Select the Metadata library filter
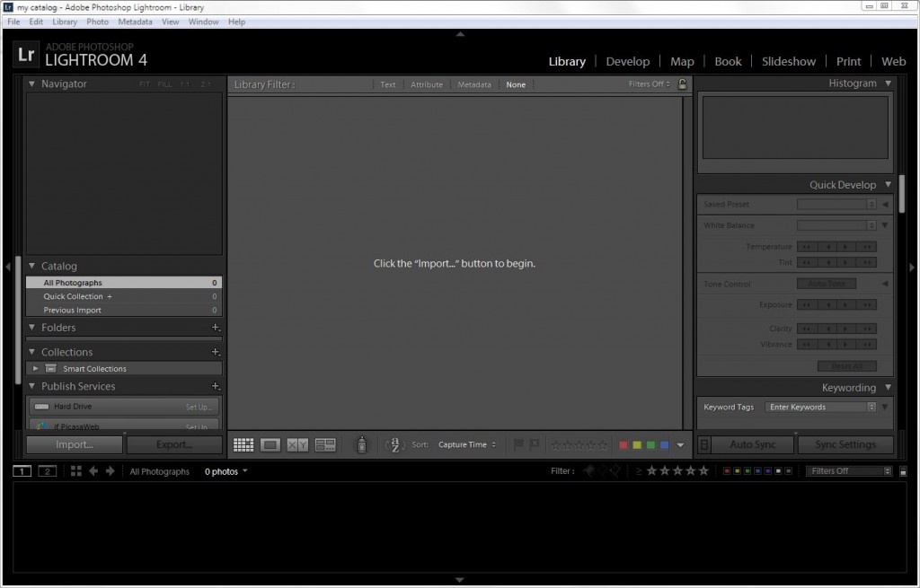The width and height of the screenshot is (920, 588). (474, 84)
